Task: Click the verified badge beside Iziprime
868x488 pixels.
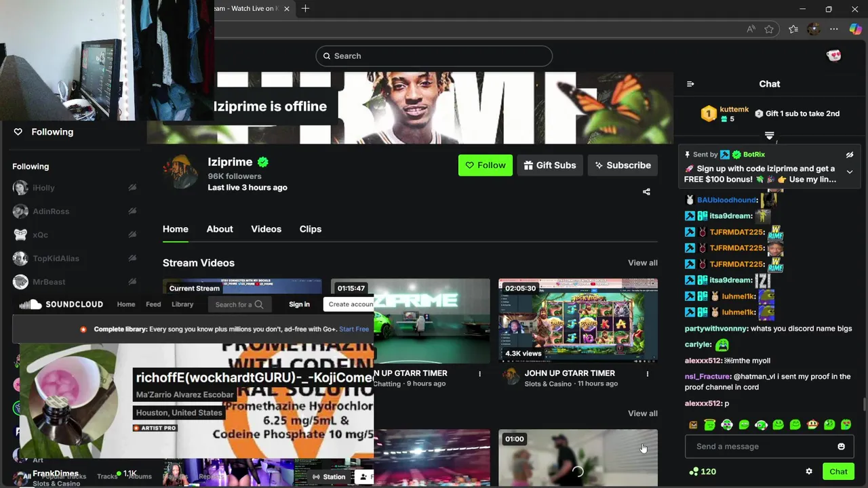Action: (x=263, y=162)
